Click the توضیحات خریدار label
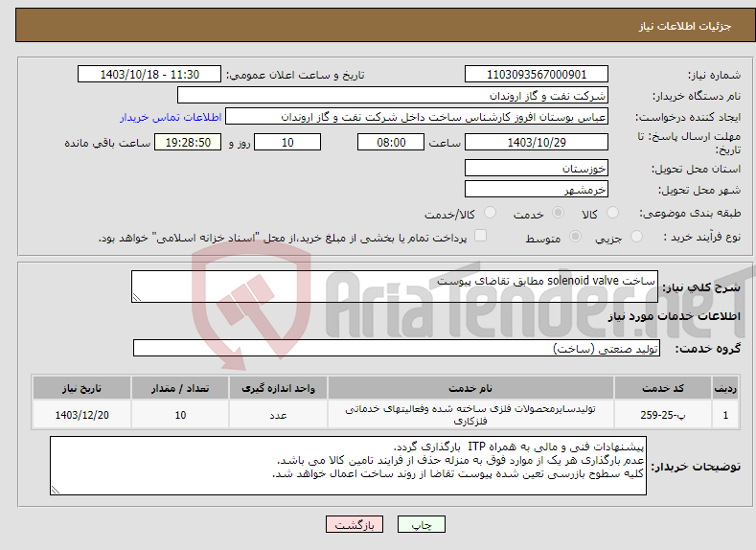This screenshot has height=550, width=756. (x=696, y=467)
